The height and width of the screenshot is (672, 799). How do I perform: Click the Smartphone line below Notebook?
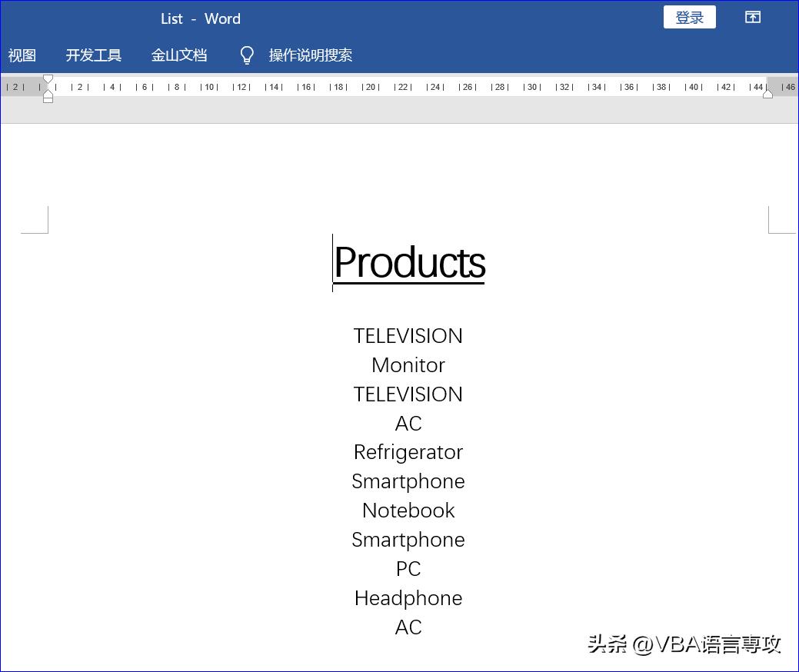tap(408, 540)
